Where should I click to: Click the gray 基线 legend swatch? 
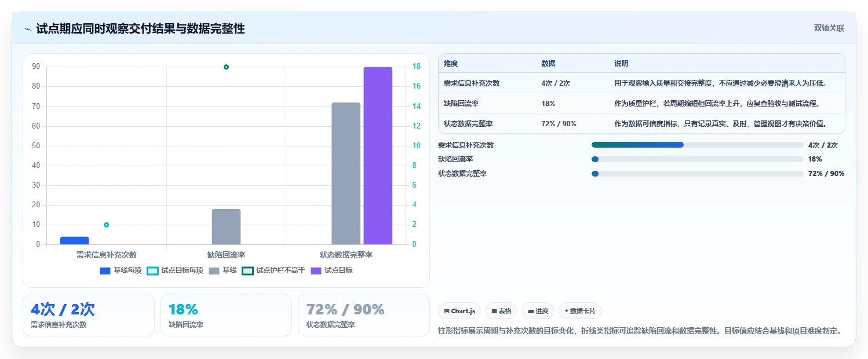tap(214, 270)
